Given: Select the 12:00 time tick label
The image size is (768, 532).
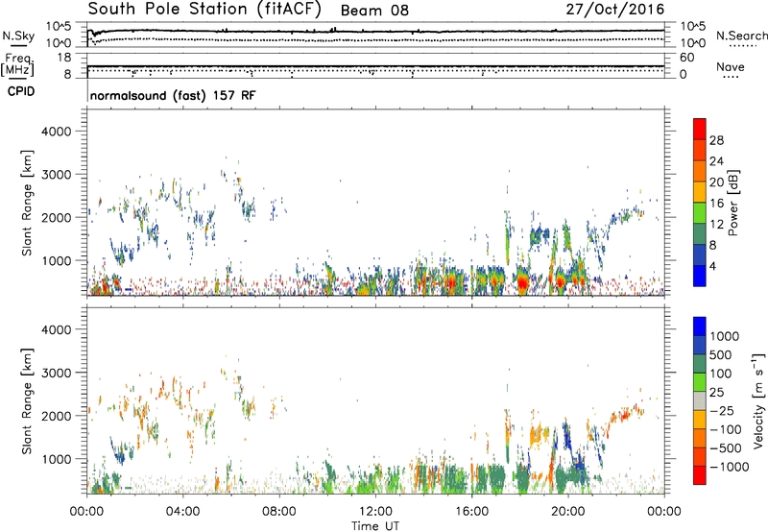Looking at the screenshot, I should (375, 512).
